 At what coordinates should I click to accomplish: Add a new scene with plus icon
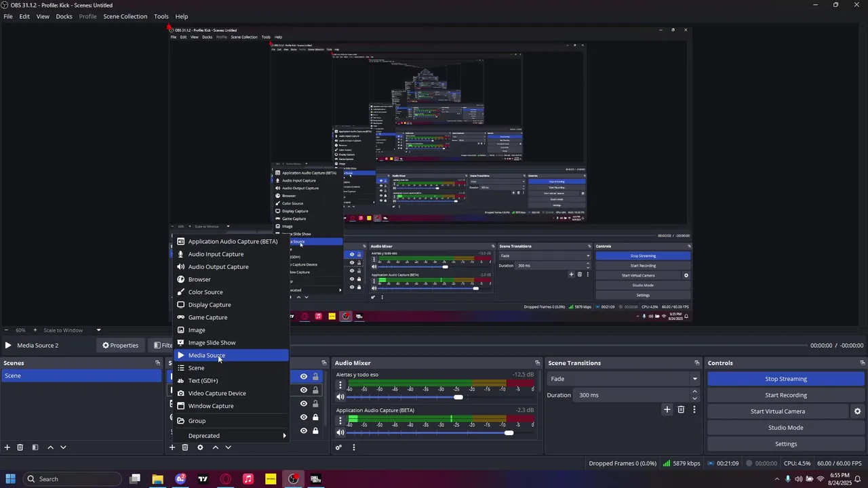[x=7, y=447]
